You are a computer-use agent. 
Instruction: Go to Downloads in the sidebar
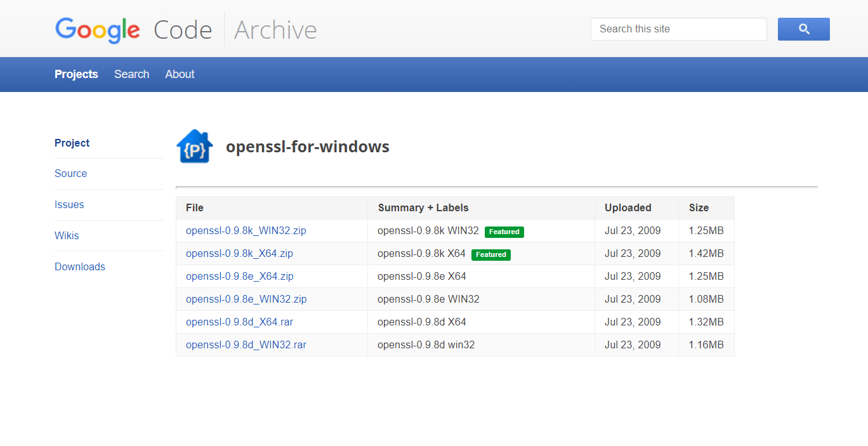click(x=80, y=267)
